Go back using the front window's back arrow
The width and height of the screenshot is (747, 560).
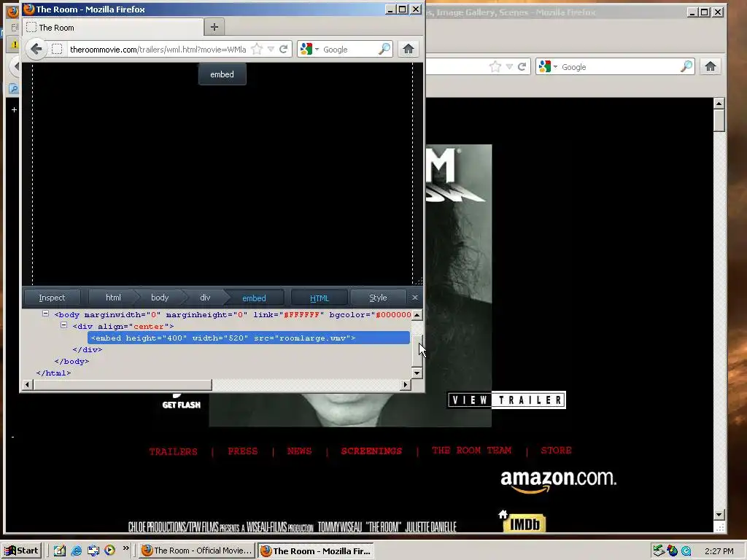pyautogui.click(x=36, y=49)
